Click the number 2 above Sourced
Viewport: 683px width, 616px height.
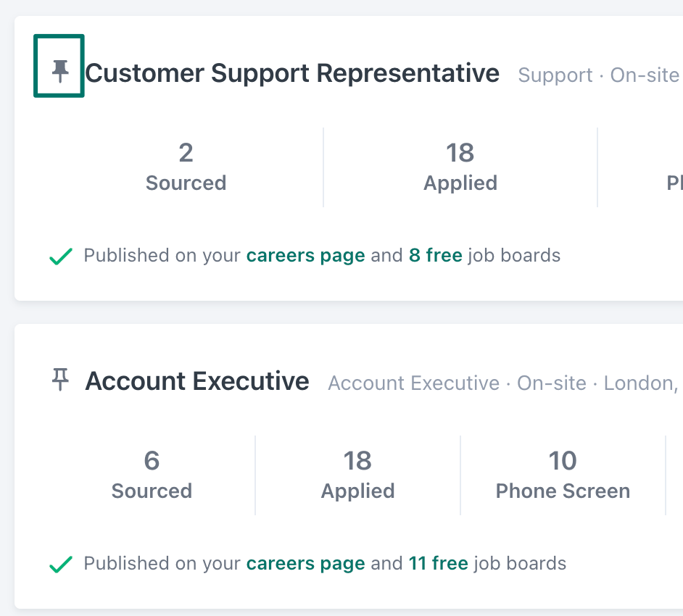[x=186, y=153]
